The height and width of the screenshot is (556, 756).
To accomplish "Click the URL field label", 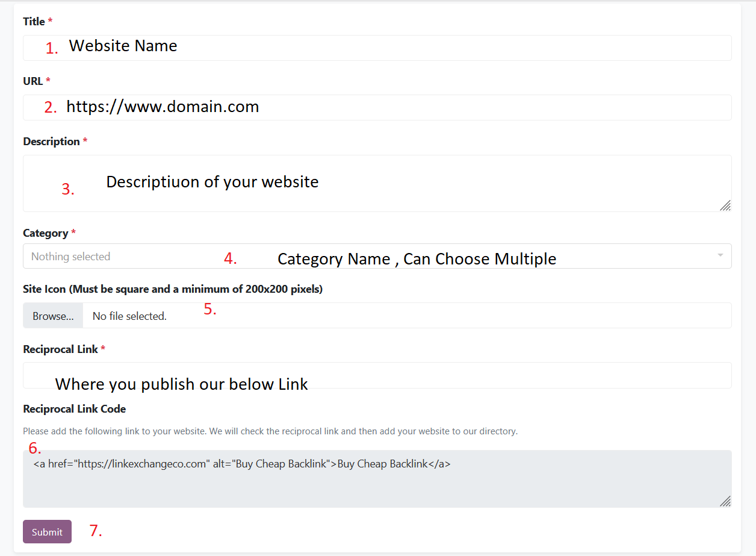I will (x=33, y=81).
